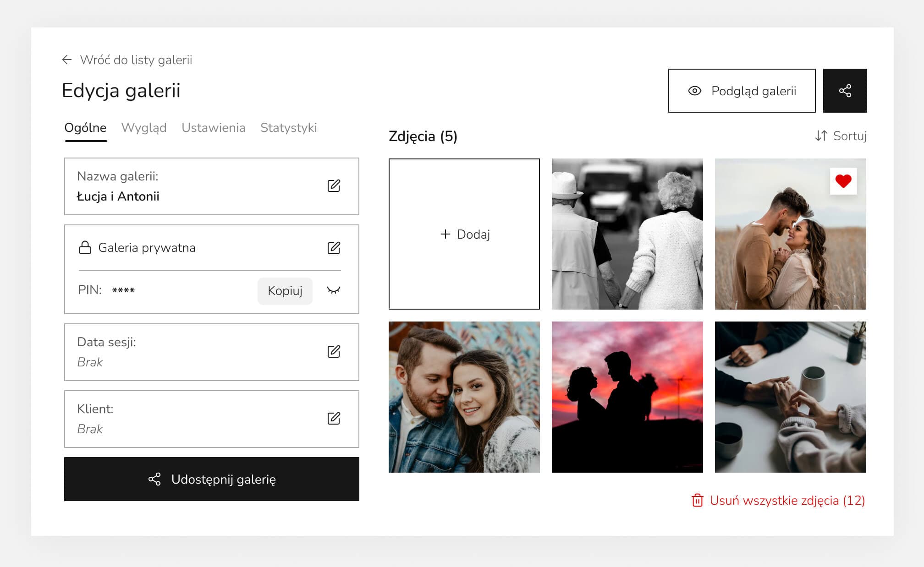Click the red heart favorite icon

tap(843, 181)
